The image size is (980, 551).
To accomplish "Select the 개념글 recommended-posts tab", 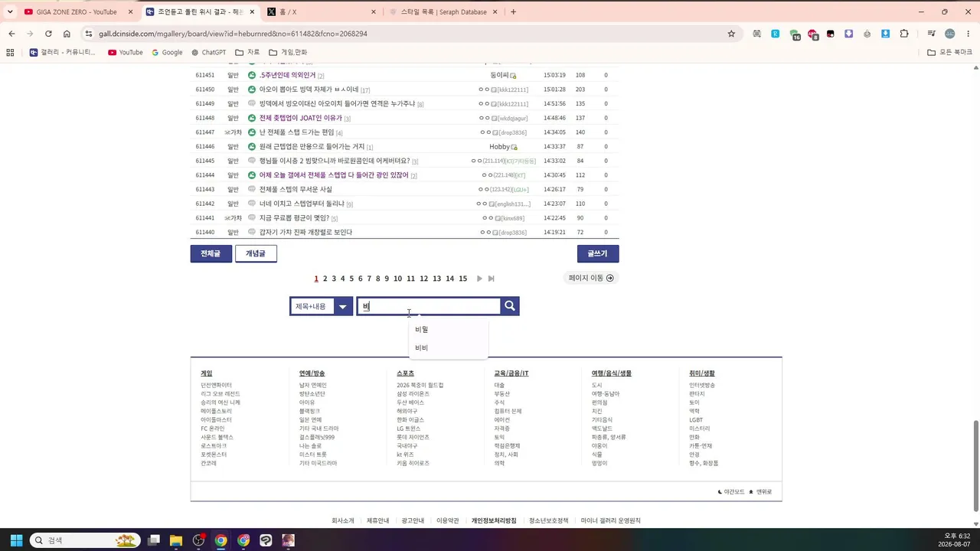I will coord(256,253).
